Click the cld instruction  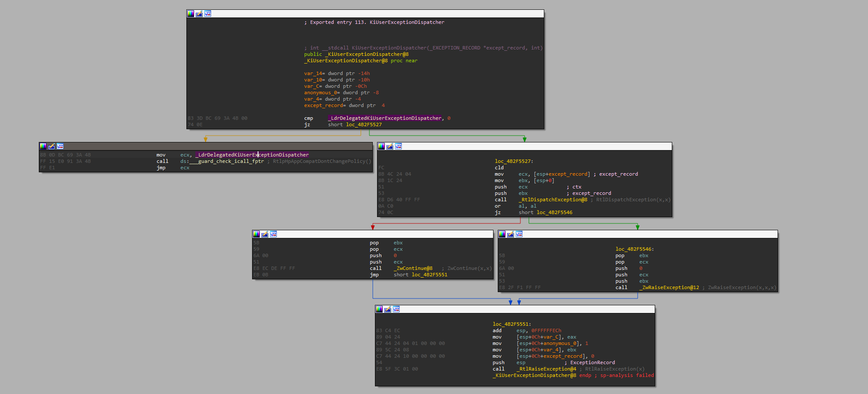pos(499,168)
